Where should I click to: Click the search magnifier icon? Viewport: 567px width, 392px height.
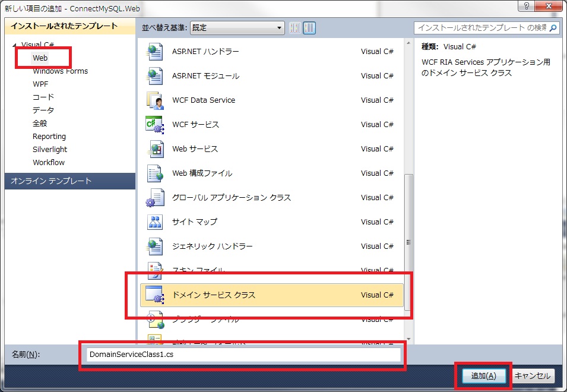(553, 28)
